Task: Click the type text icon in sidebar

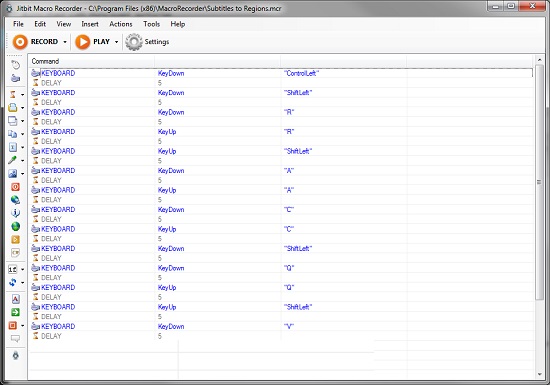Action: pos(13,147)
